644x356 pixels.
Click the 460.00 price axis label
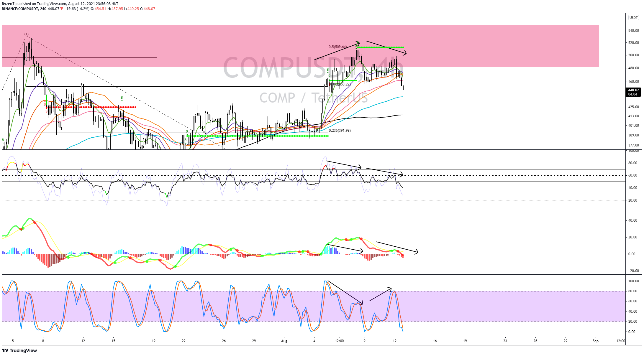point(634,82)
